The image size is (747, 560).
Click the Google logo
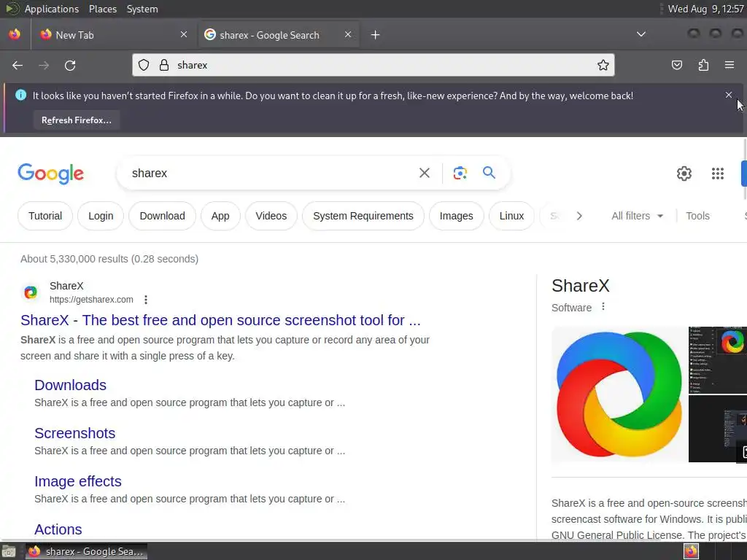(x=50, y=174)
